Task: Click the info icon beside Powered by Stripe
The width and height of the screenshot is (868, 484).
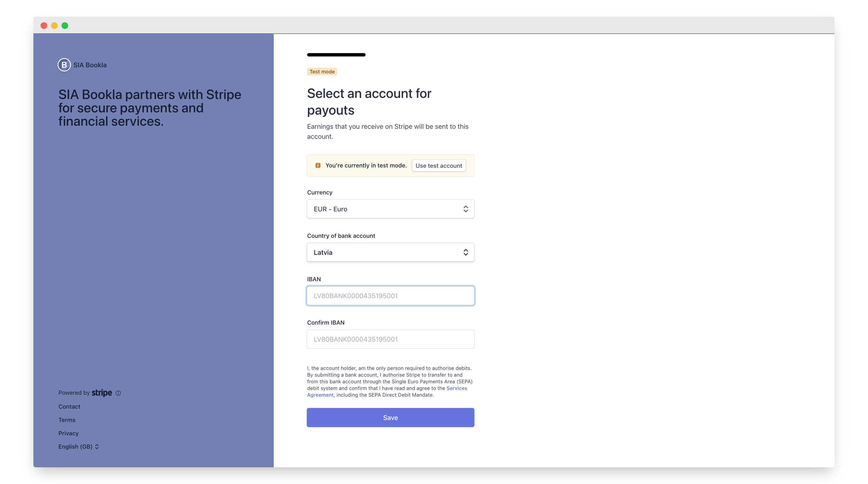Action: 118,393
